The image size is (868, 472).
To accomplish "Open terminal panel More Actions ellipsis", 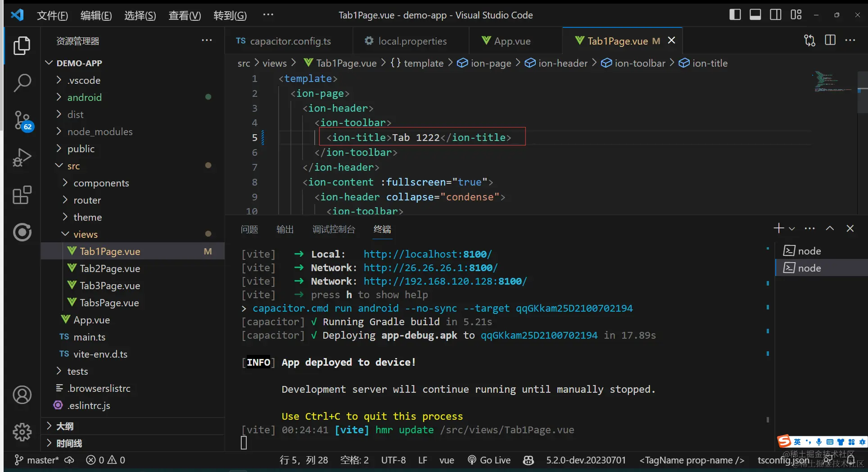I will point(809,228).
